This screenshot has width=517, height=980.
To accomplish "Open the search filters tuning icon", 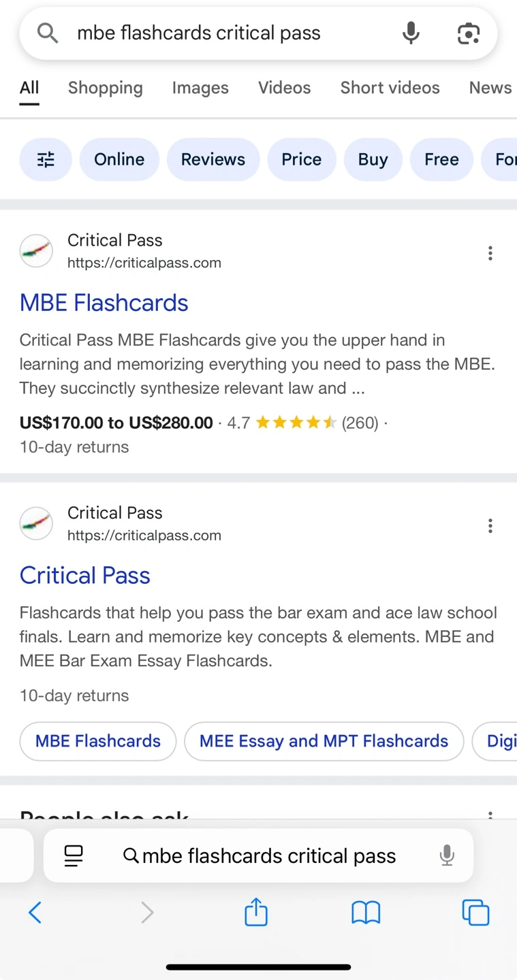I will point(46,159).
